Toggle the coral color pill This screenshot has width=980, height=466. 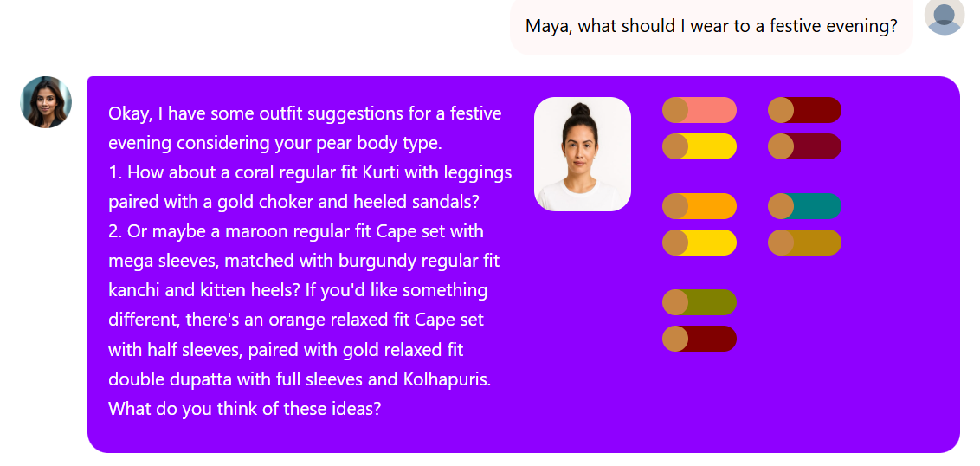700,110
